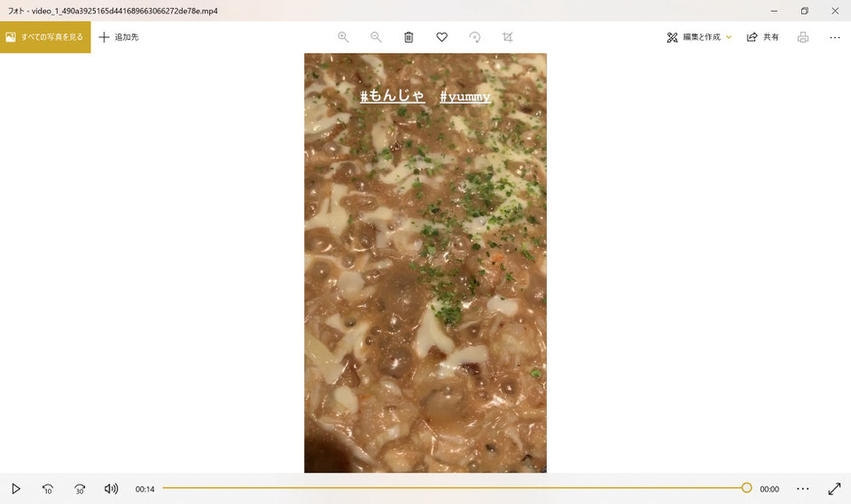Open playback more options ellipsis
This screenshot has width=851, height=504.
803,489
